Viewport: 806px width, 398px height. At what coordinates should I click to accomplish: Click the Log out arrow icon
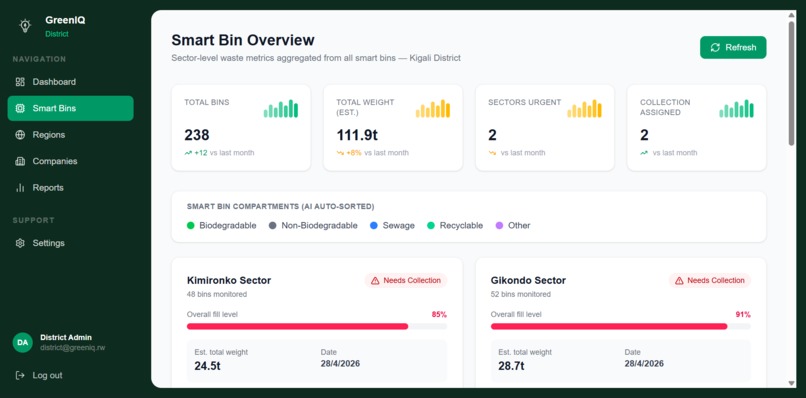click(20, 375)
